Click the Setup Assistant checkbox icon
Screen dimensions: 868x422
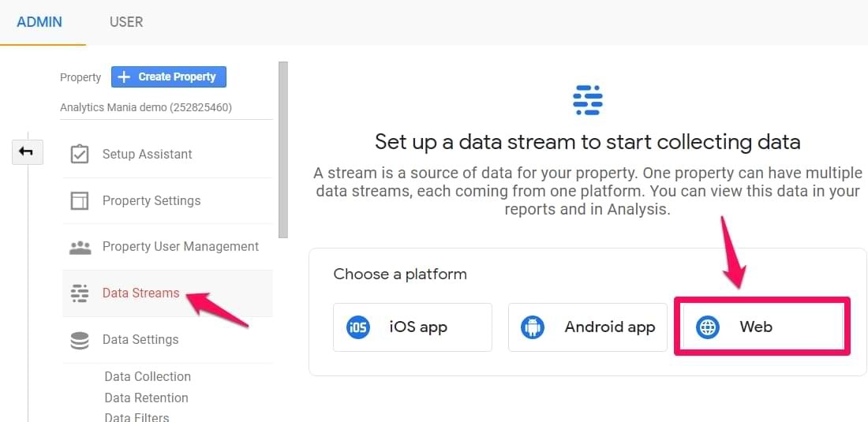click(x=80, y=155)
